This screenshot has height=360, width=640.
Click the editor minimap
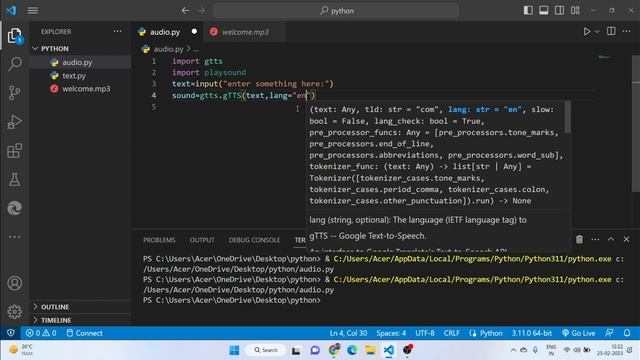coord(604,57)
